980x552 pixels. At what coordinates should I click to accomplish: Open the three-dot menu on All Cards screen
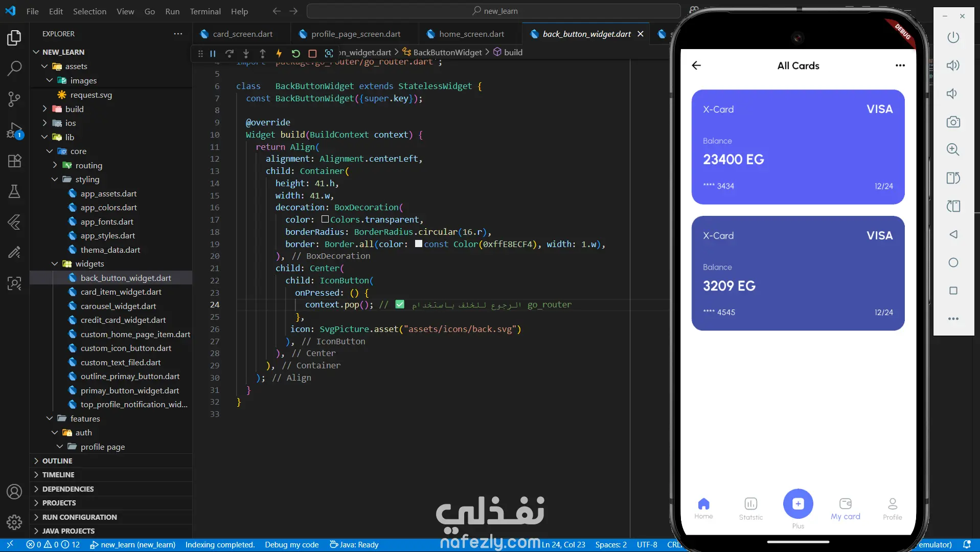point(900,65)
